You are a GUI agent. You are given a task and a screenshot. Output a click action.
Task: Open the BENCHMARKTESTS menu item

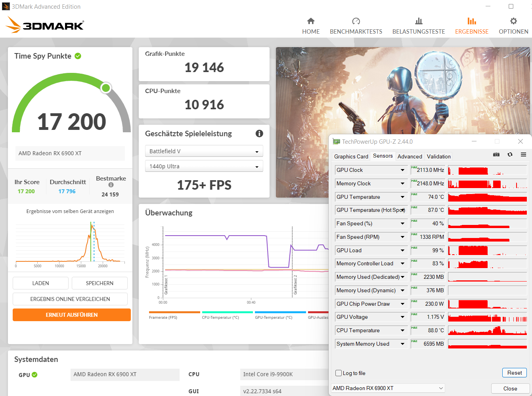coord(356,31)
